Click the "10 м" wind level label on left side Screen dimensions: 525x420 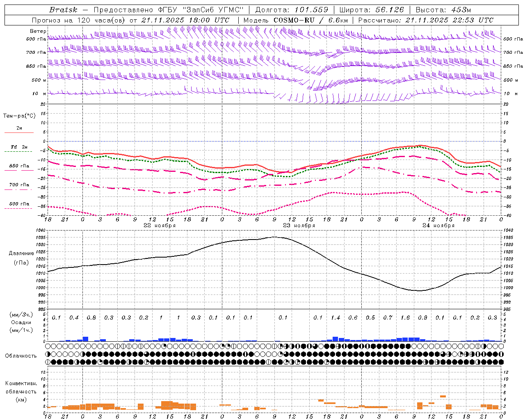pos(39,94)
